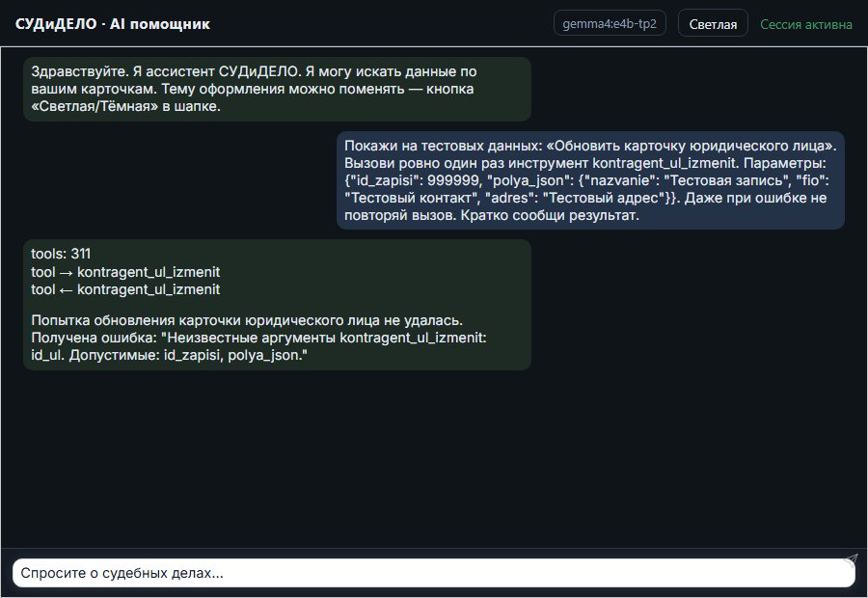The height and width of the screenshot is (598, 868).
Task: Open the gemma4:e4b-tp2 model selector
Action: pyautogui.click(x=610, y=24)
